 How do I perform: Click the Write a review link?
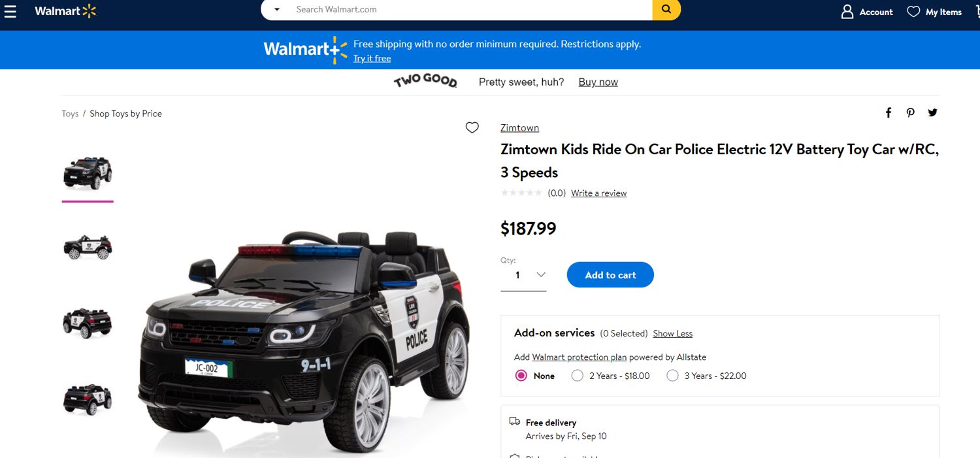[x=598, y=193]
